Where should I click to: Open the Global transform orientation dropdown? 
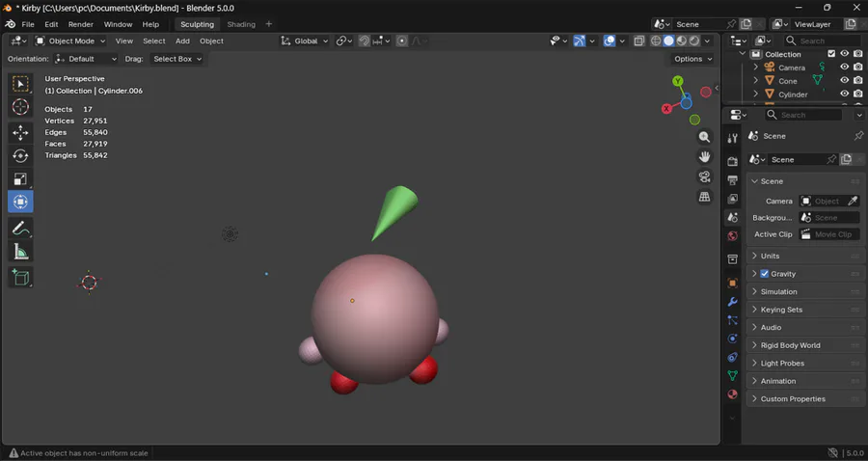(305, 41)
